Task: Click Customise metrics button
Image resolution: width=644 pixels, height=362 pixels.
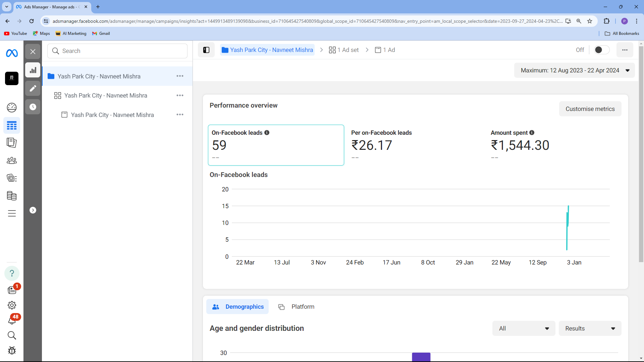Action: point(590,109)
